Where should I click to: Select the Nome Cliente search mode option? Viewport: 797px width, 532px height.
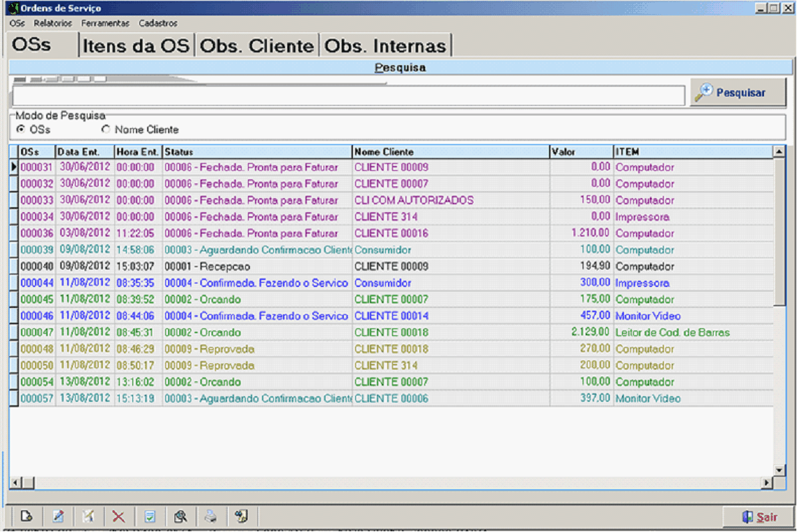point(106,129)
